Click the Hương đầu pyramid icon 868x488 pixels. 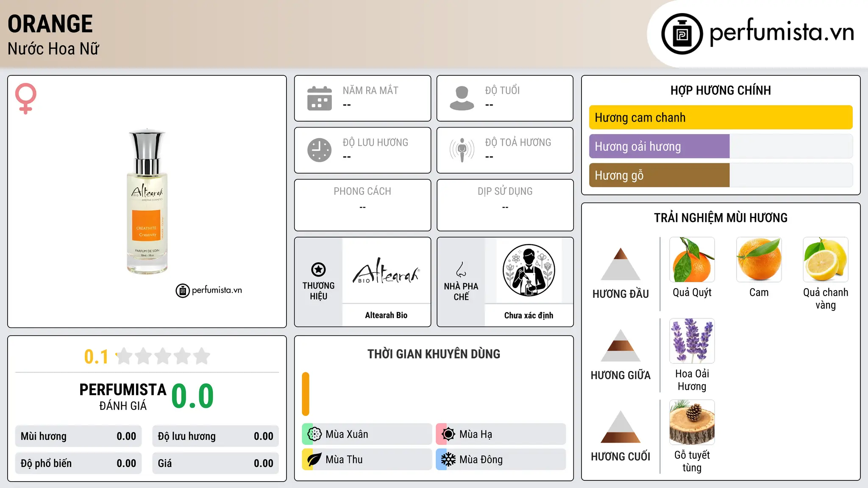pos(620,263)
